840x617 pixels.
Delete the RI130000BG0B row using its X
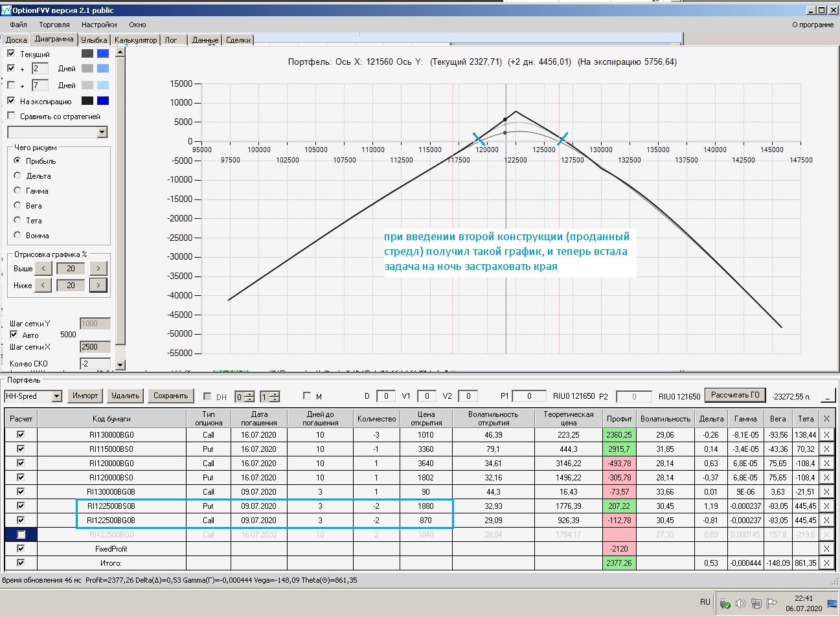tap(826, 491)
